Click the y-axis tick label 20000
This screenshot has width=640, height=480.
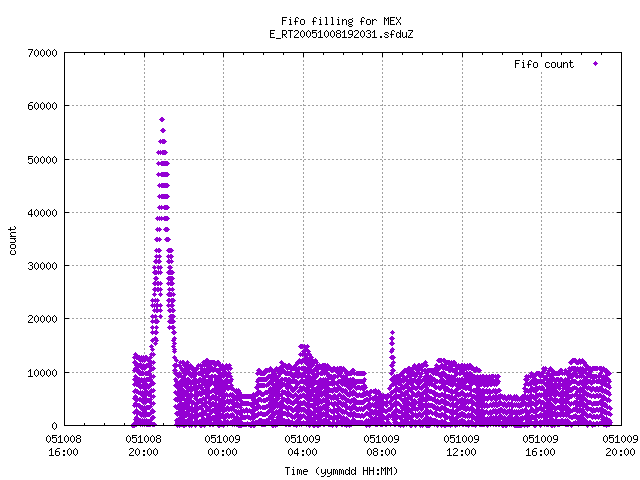(x=42, y=319)
